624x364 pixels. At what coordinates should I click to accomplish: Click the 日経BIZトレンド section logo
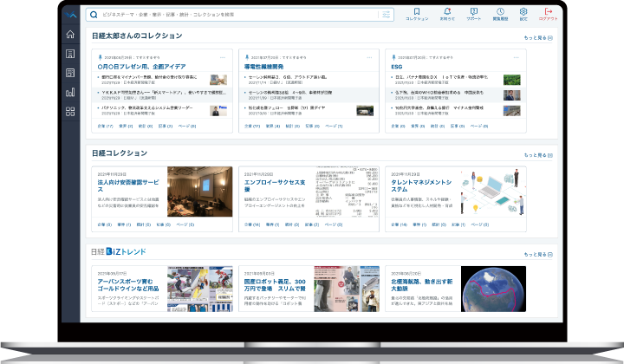(119, 251)
